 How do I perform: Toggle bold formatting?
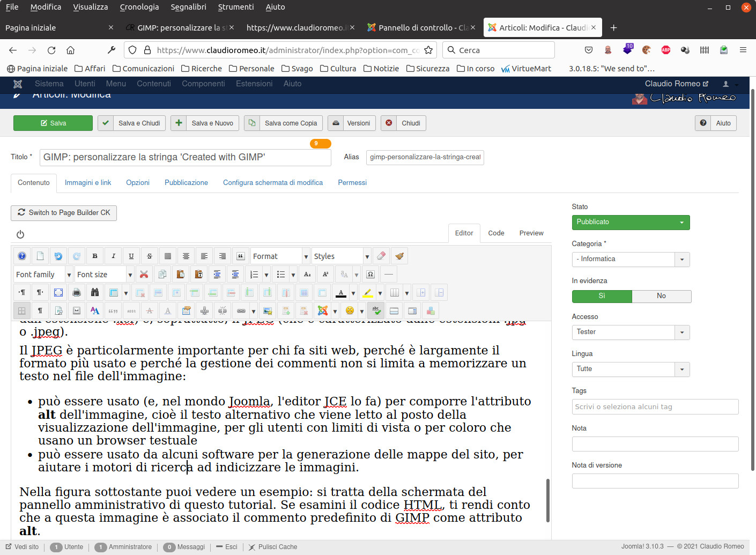click(95, 256)
